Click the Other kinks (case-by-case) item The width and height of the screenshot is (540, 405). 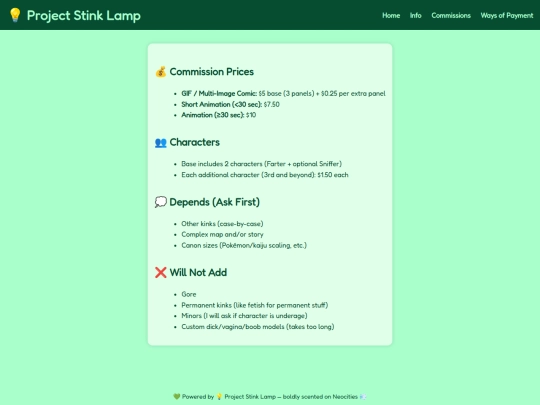(x=222, y=224)
